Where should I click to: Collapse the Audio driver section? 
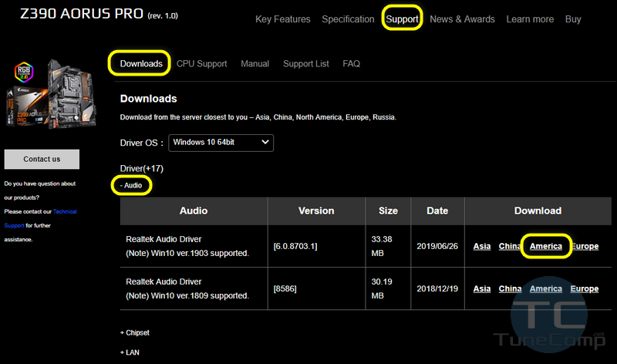point(131,185)
